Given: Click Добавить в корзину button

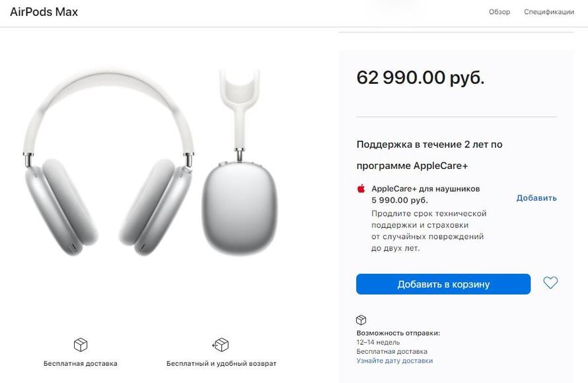Looking at the screenshot, I should (x=443, y=284).
